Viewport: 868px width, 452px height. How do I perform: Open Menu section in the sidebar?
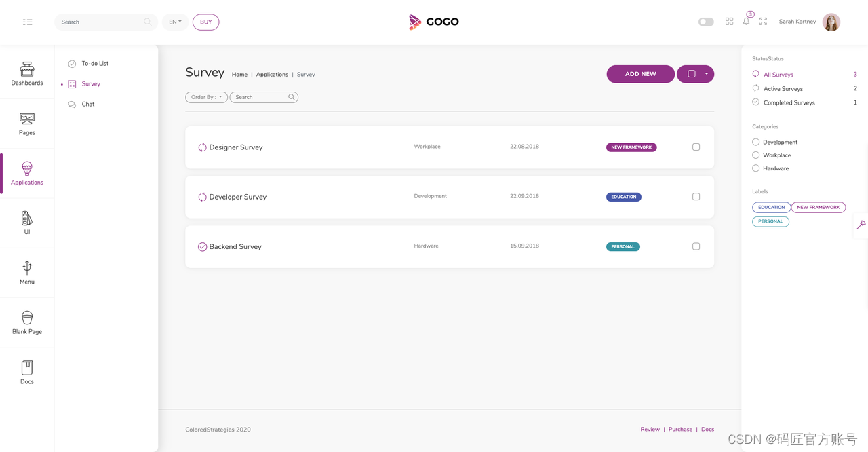[27, 273]
